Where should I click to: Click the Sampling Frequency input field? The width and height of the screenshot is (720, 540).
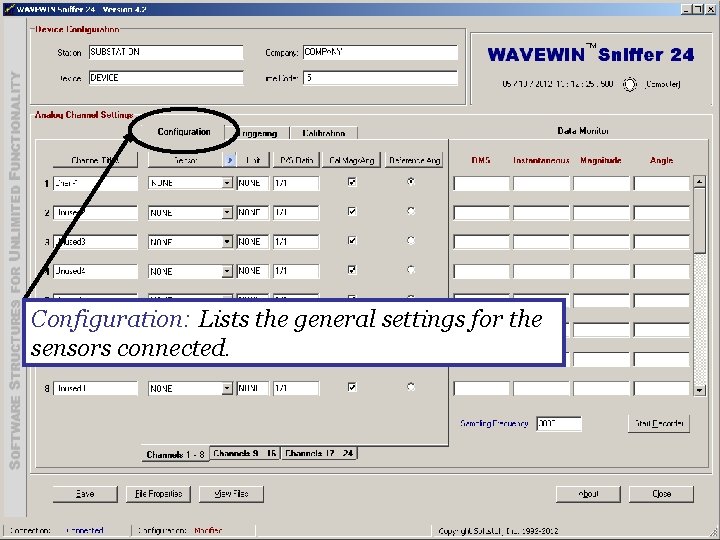(559, 423)
